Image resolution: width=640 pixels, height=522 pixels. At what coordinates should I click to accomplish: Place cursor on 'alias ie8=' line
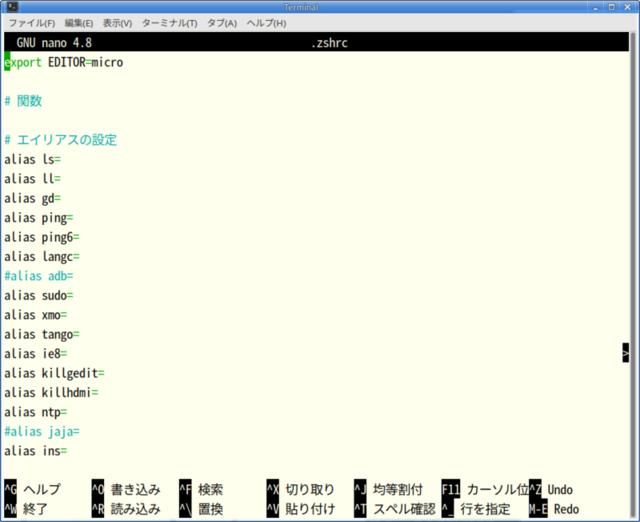coord(36,354)
